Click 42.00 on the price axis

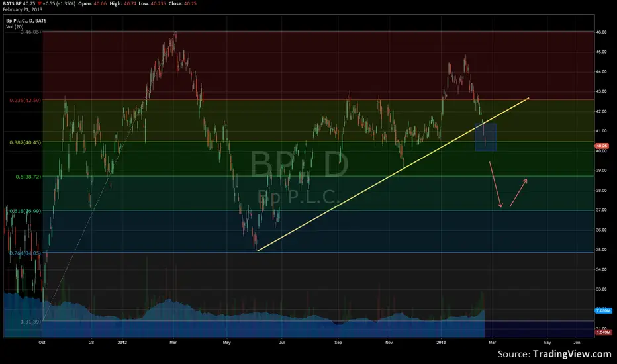tap(601, 111)
